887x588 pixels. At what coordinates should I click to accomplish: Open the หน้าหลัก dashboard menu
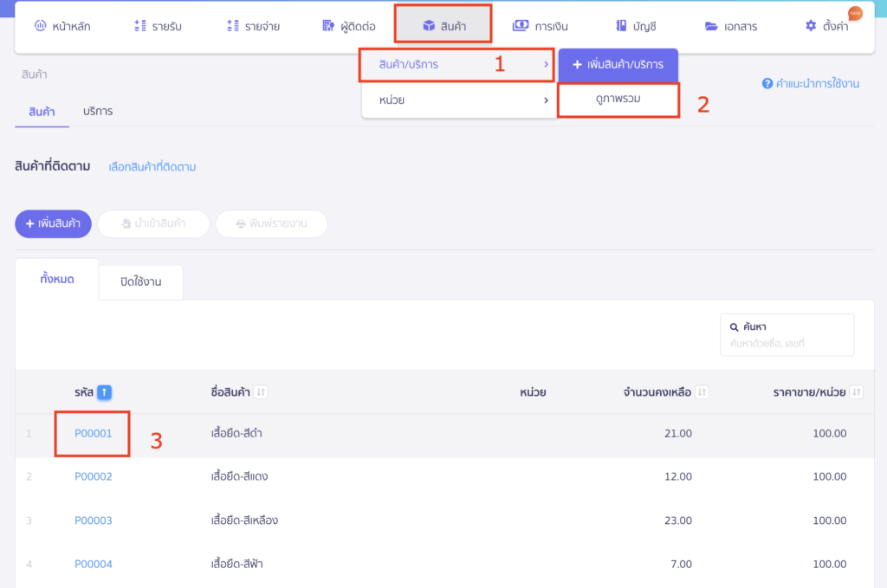click(62, 26)
